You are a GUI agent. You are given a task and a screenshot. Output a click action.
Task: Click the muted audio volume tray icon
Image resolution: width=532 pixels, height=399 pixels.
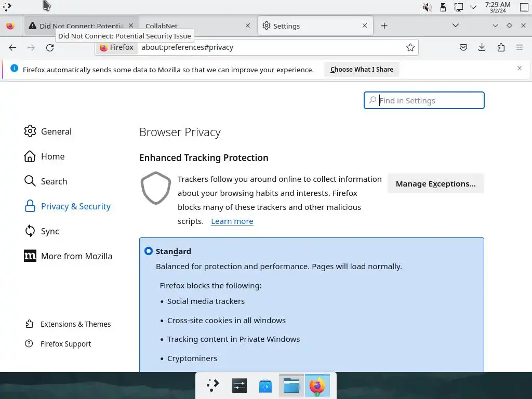tap(427, 7)
